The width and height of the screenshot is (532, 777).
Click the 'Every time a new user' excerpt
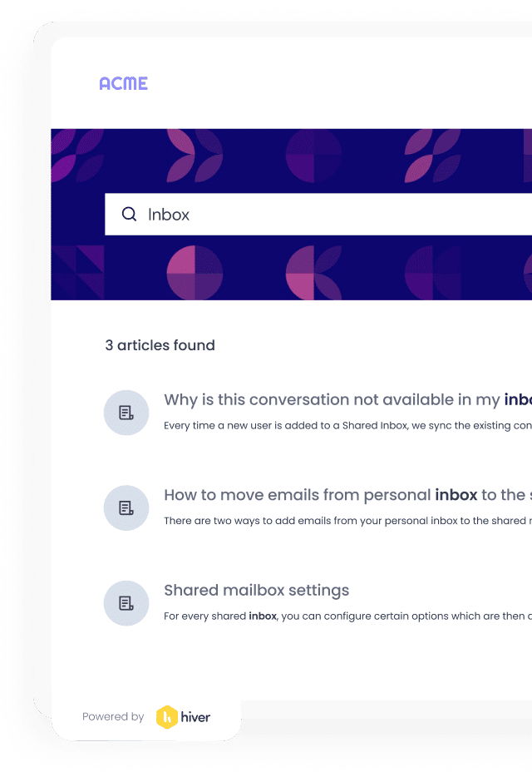click(x=347, y=425)
